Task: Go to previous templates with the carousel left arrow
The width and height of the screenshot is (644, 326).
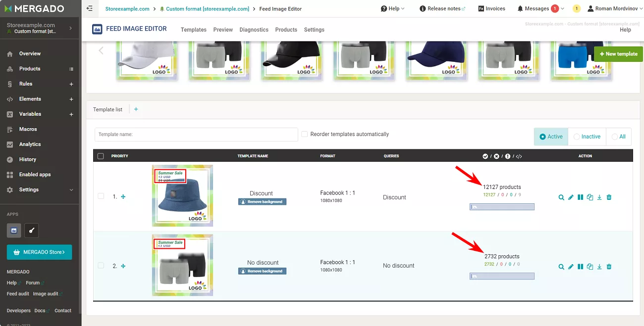Action: (101, 50)
